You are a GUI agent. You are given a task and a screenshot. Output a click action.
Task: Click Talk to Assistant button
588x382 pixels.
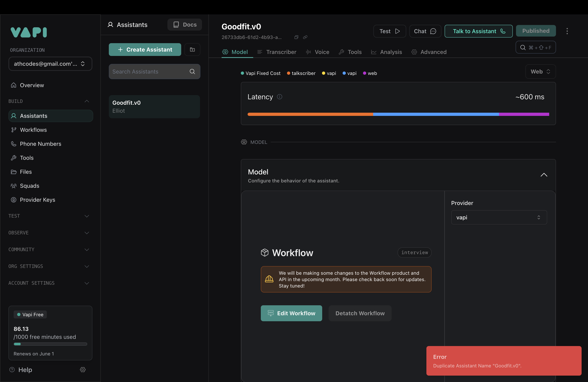[x=478, y=31]
